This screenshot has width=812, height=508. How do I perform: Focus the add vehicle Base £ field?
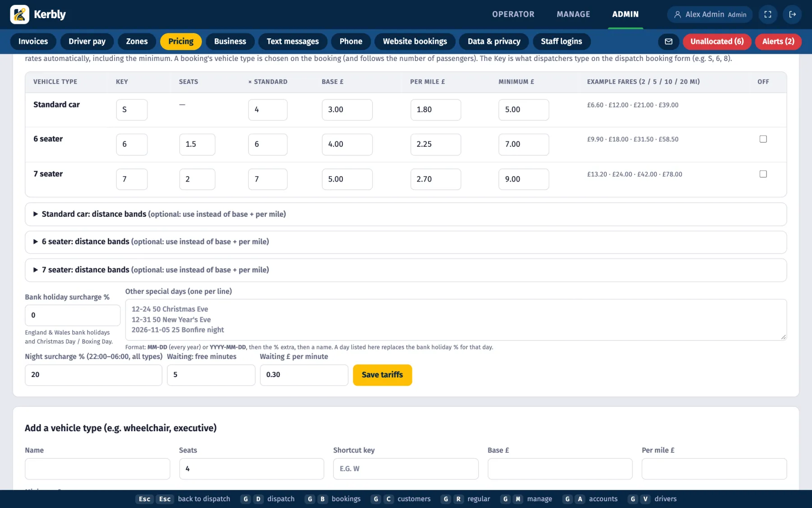point(560,469)
